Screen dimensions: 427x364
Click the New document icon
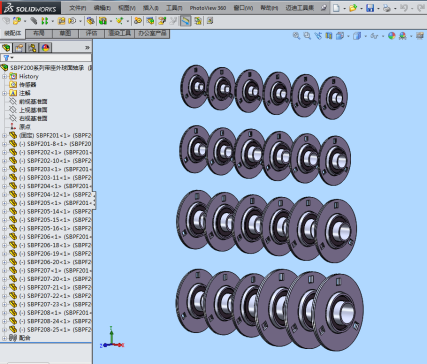click(x=336, y=8)
